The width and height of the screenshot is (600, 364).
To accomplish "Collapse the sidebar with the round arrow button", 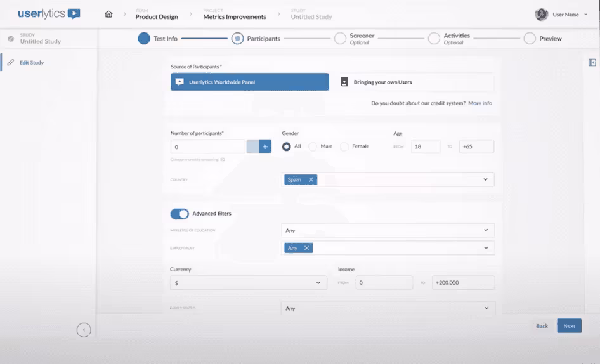I will 84,330.
